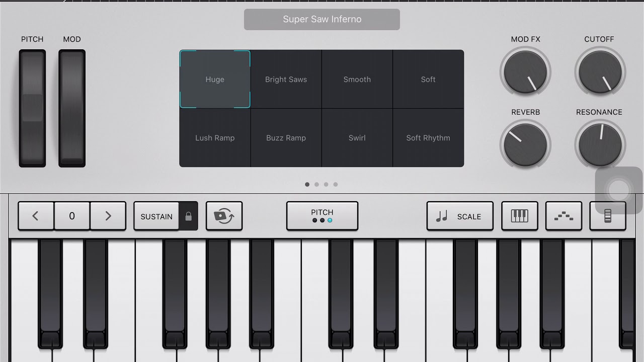The height and width of the screenshot is (362, 644).
Task: Go to the third page dot
Action: (x=326, y=185)
